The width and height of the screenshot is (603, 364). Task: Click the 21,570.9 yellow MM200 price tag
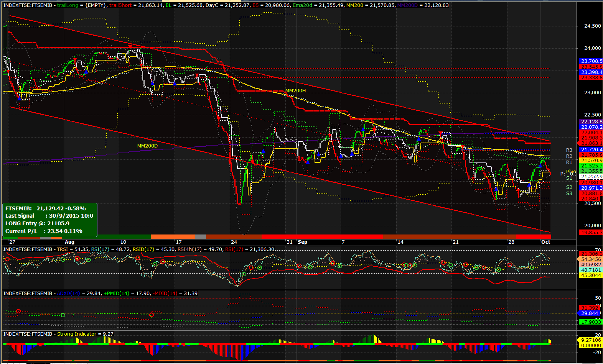coord(591,161)
